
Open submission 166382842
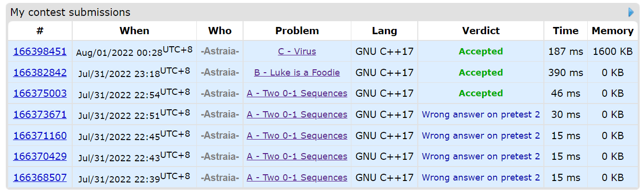pyautogui.click(x=40, y=73)
